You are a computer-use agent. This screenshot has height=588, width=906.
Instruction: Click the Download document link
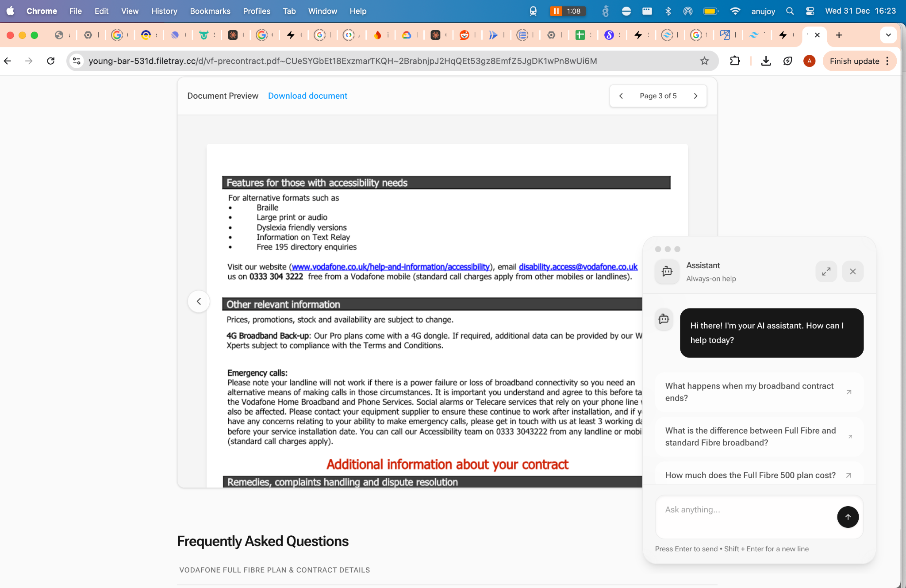click(x=307, y=96)
